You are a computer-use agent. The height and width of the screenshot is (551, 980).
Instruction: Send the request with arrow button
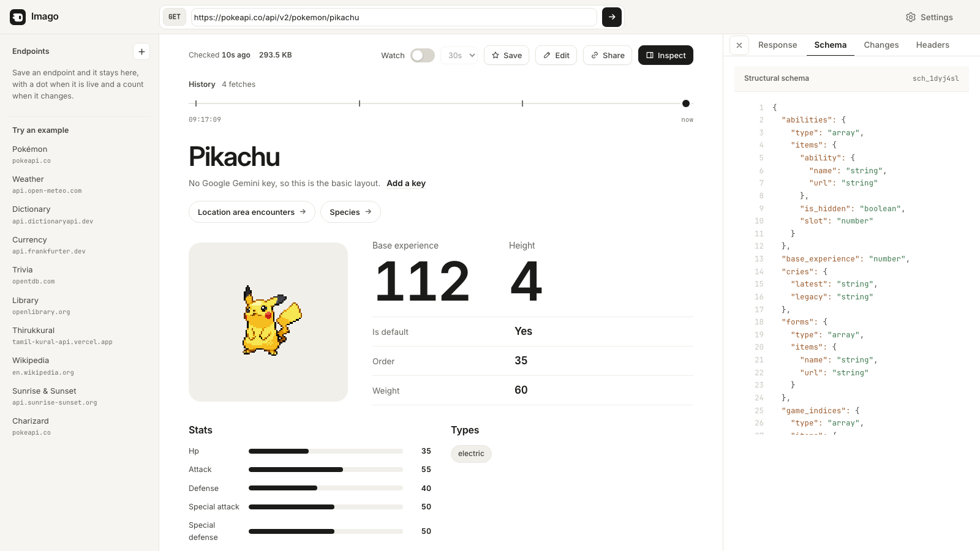(x=612, y=17)
